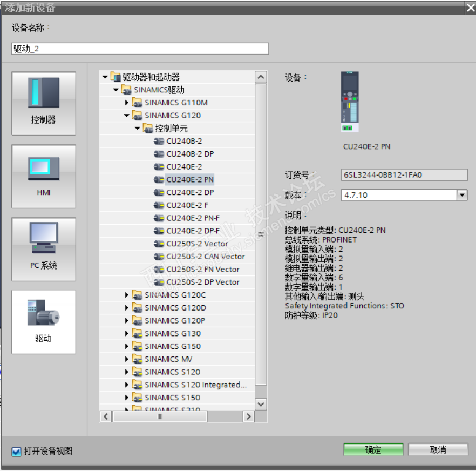Click the SINAMICS G120 folder icon

tap(137, 116)
